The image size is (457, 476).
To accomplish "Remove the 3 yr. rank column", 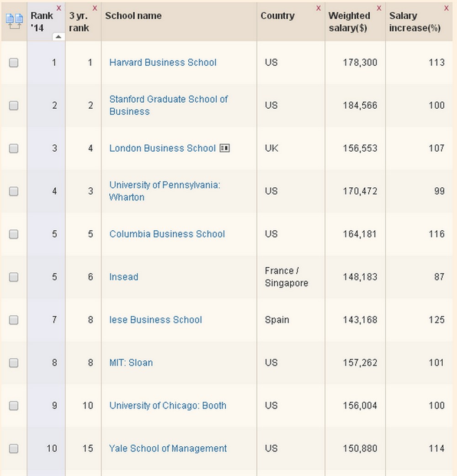I will point(95,8).
